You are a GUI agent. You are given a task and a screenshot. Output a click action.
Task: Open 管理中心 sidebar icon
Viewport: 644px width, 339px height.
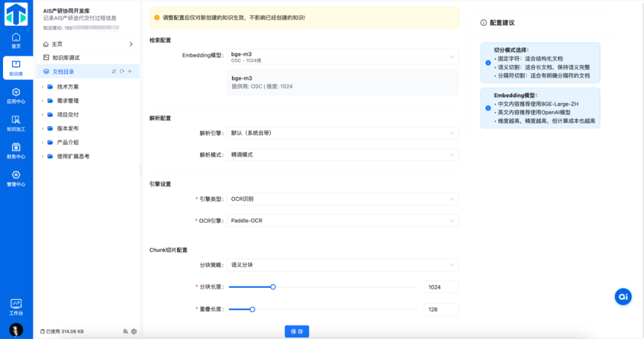pos(16,178)
